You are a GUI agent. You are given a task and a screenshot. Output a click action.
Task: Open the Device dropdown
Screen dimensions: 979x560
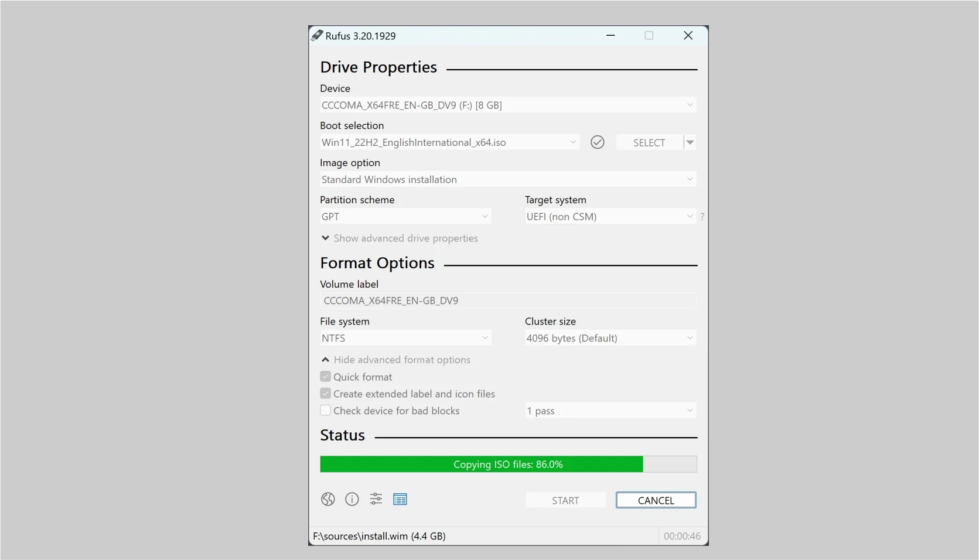tap(508, 105)
